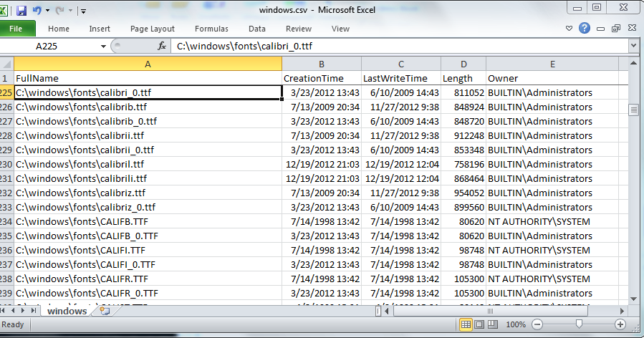Go to first sheet tab navigation arrow
Viewport: 644px width, 338px height.
[x=4, y=311]
